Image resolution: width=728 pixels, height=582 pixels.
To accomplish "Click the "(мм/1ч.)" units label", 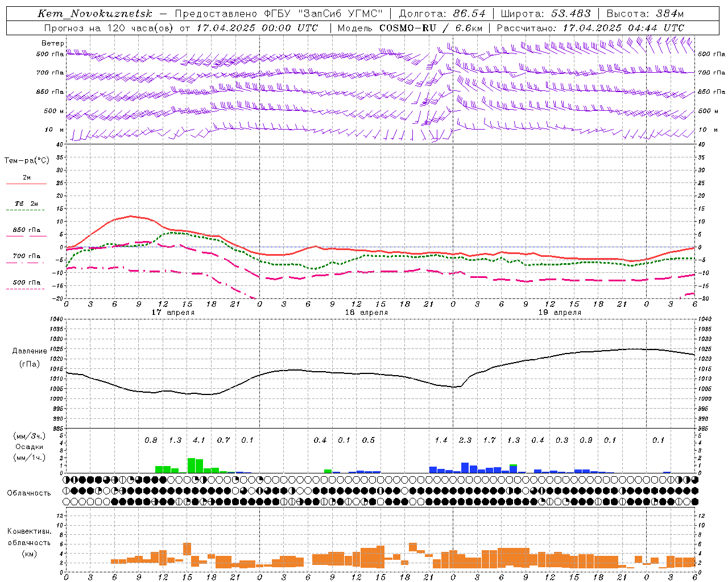I will click(30, 458).
